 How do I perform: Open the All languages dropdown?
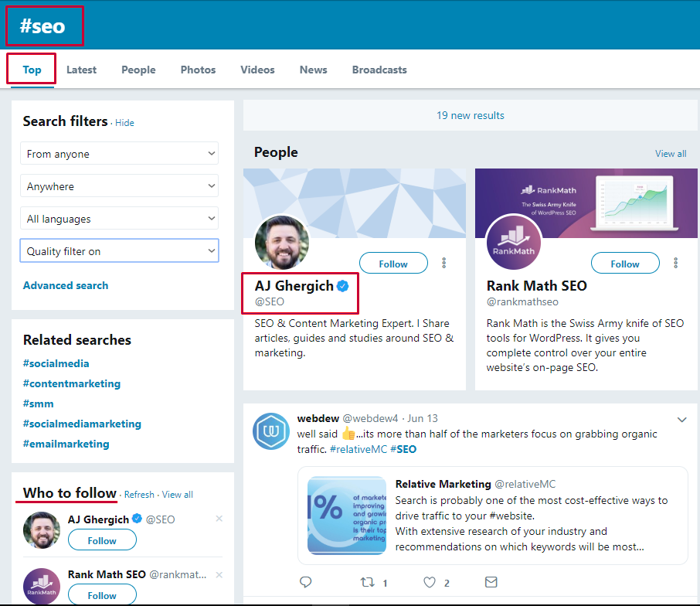119,219
